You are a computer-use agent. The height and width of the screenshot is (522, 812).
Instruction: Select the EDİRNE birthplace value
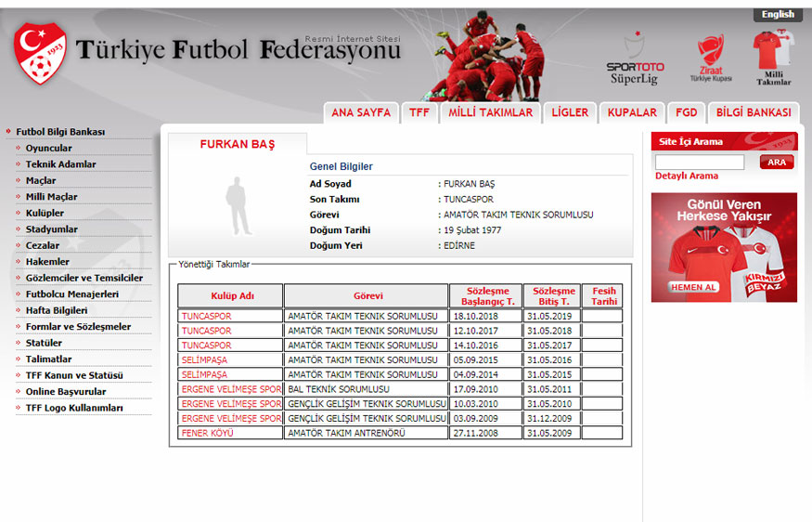458,246
